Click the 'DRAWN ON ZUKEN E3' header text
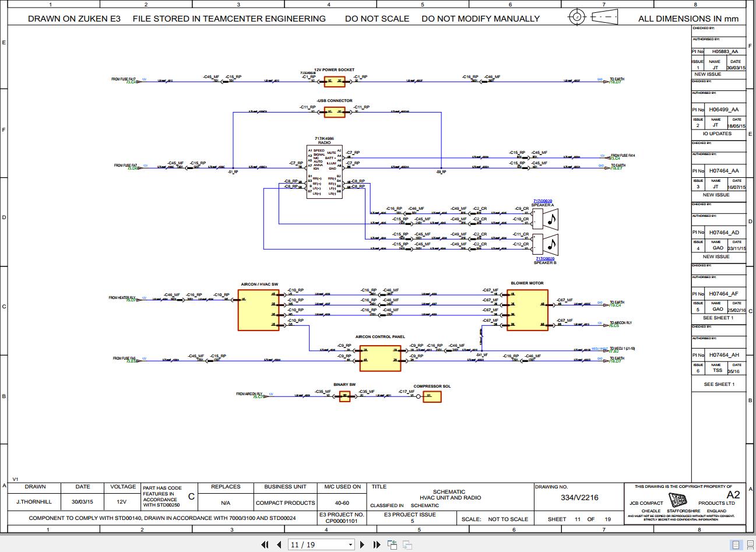The image size is (756, 552). pyautogui.click(x=74, y=19)
